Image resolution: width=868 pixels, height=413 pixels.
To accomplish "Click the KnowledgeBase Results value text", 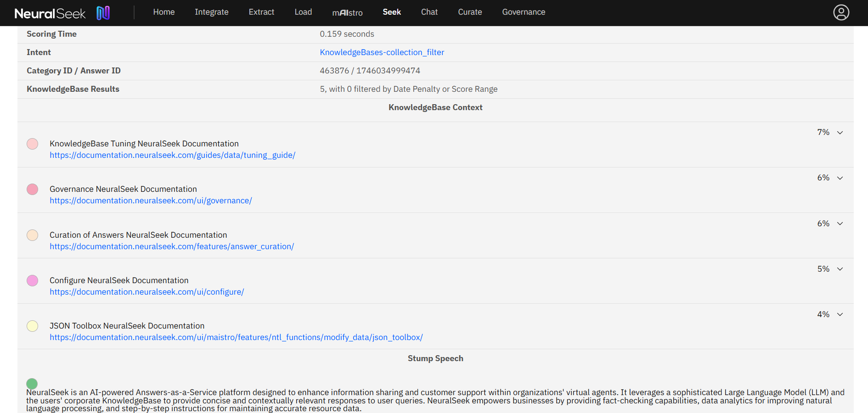I will (409, 89).
